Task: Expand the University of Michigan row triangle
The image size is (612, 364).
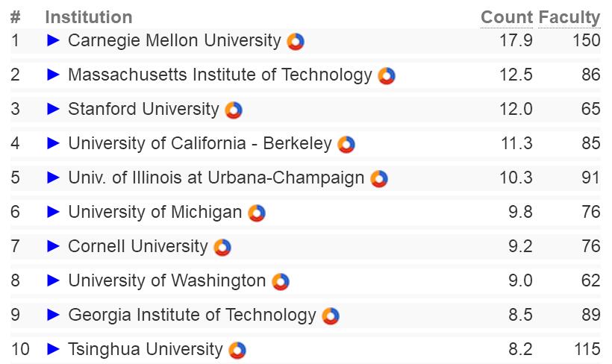Action: click(53, 212)
